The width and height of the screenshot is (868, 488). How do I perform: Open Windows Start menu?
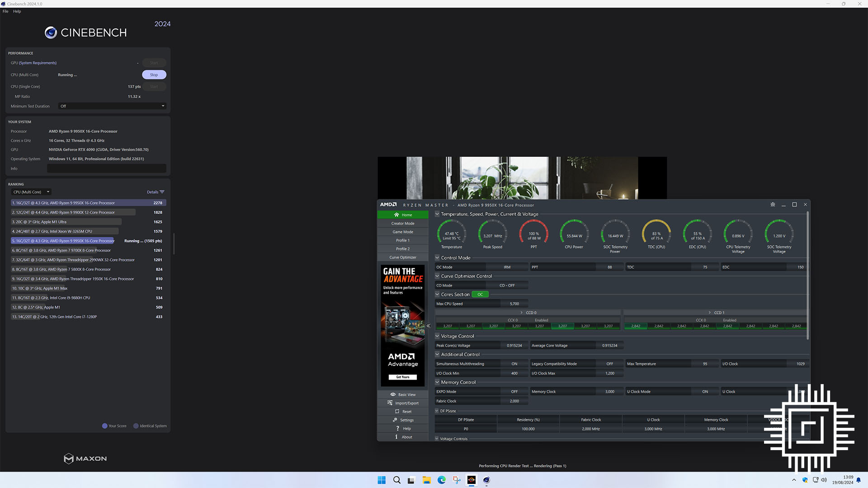click(382, 480)
